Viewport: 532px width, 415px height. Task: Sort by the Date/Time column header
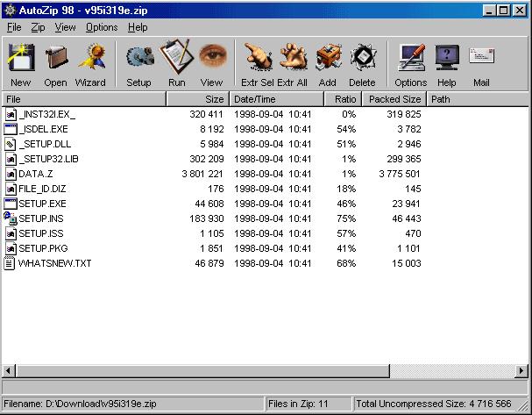[277, 99]
